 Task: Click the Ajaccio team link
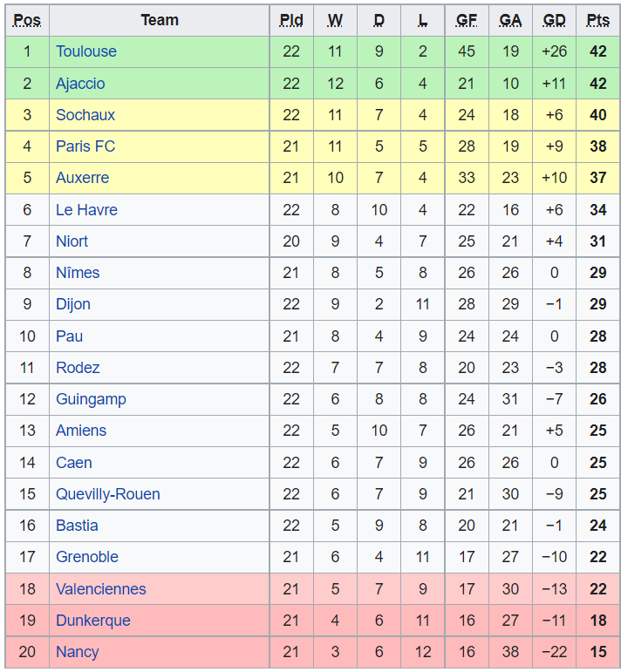pyautogui.click(x=80, y=84)
